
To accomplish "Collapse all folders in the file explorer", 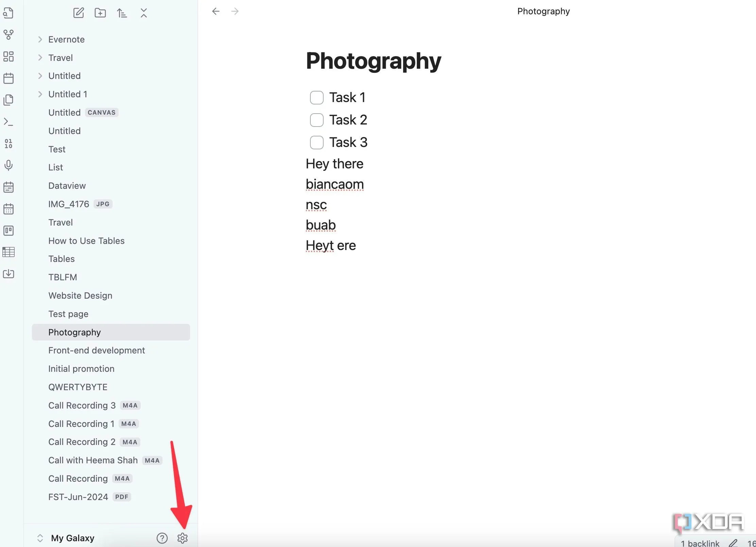I will click(143, 13).
